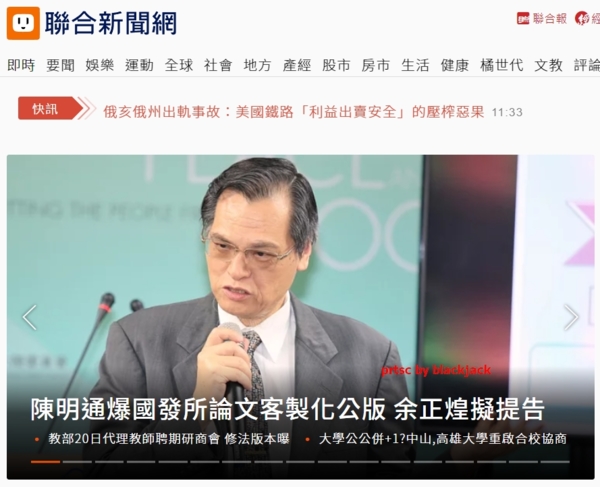The width and height of the screenshot is (600, 487).
Task: Click the orange UDN logo icon
Action: click(x=23, y=23)
